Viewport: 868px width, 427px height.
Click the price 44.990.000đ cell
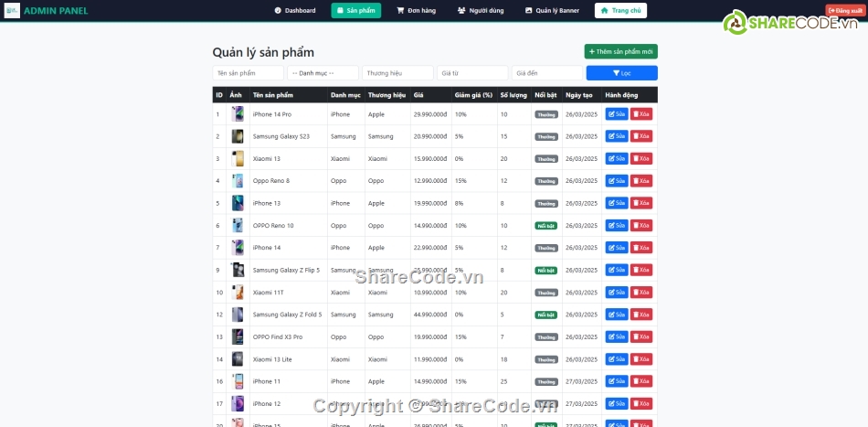tap(430, 315)
